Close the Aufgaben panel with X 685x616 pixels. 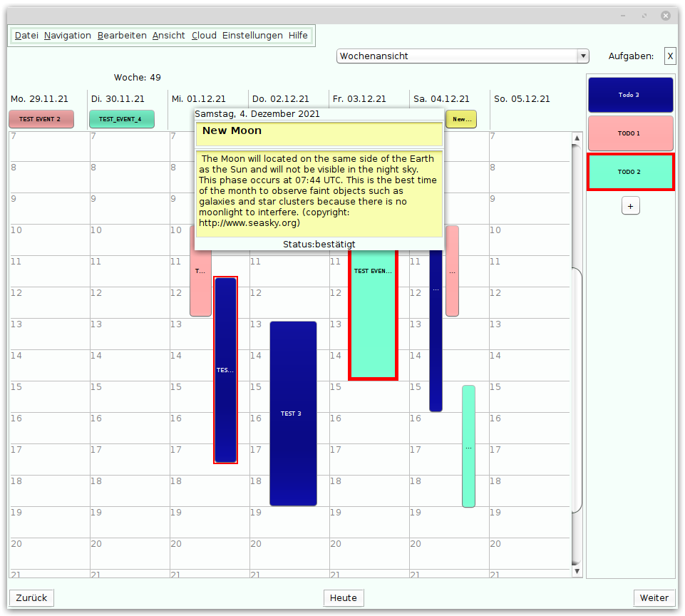[670, 56]
